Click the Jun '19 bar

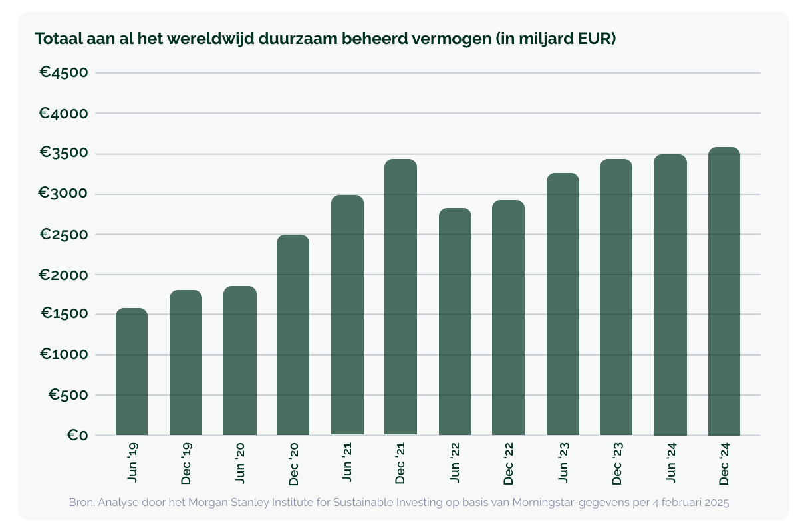coord(132,372)
